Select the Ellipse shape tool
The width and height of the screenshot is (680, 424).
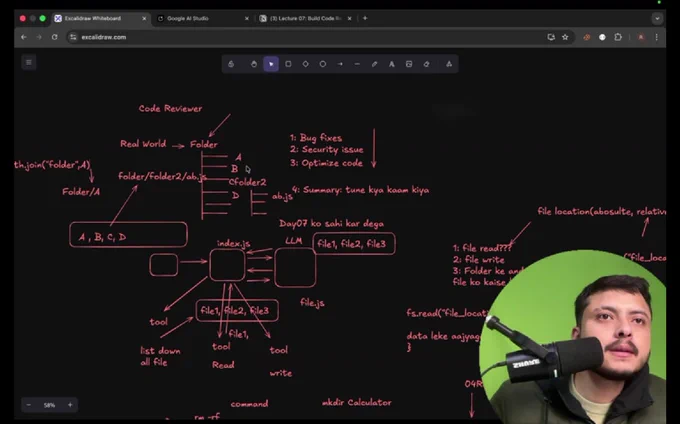pos(323,64)
